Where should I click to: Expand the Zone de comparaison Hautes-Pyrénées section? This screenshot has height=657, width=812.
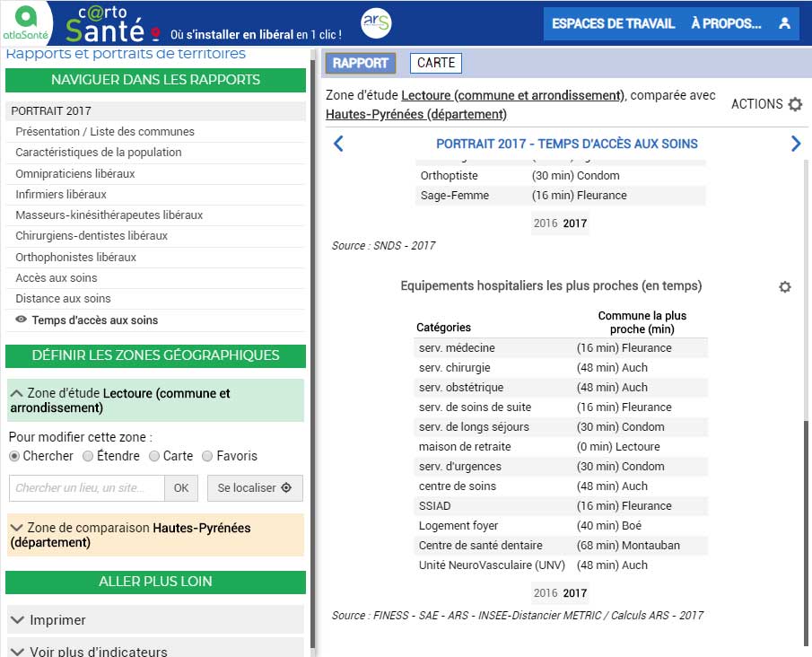point(155,535)
